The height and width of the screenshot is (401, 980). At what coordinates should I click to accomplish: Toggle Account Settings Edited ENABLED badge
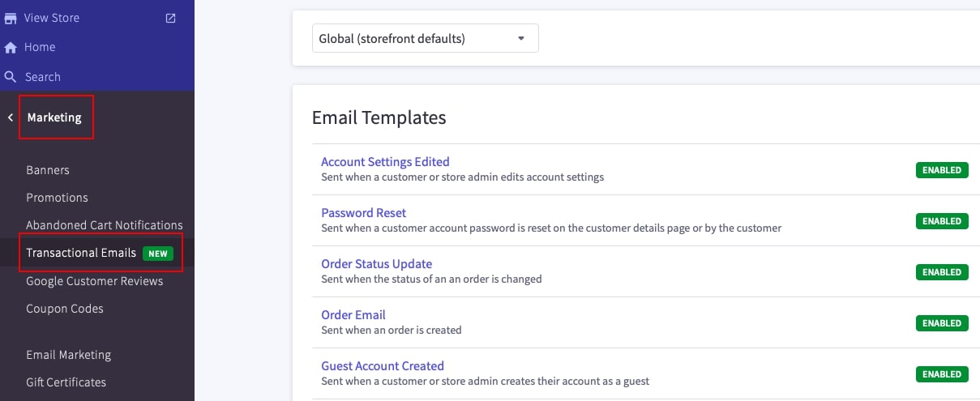click(941, 170)
